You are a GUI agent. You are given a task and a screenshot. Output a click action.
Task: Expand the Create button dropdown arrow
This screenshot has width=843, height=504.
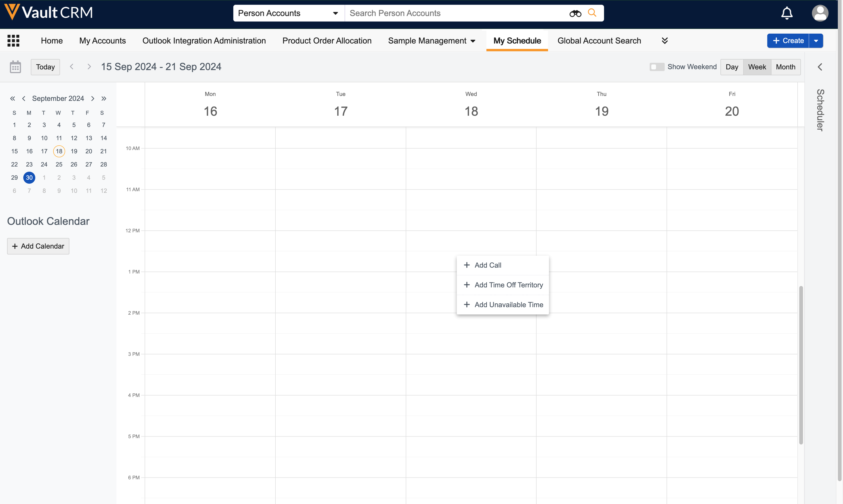pos(816,41)
